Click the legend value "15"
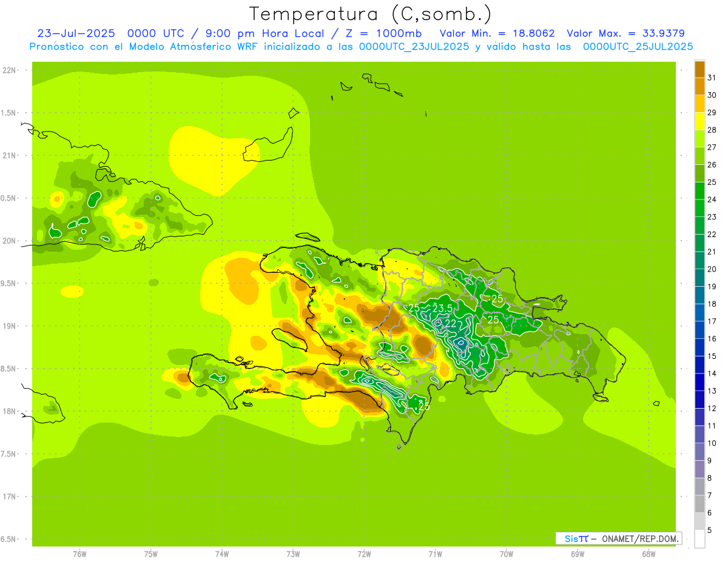This screenshot has height=562, width=728. (x=712, y=356)
